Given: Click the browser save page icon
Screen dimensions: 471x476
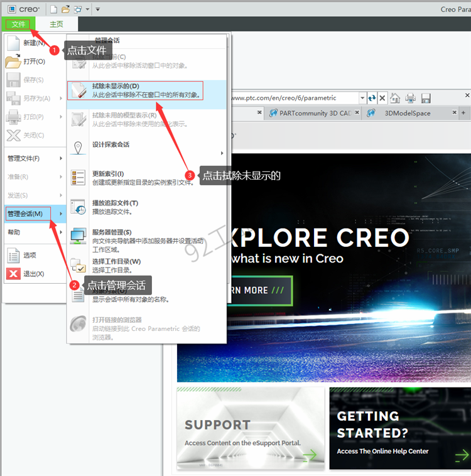Looking at the screenshot, I should click(x=426, y=98).
